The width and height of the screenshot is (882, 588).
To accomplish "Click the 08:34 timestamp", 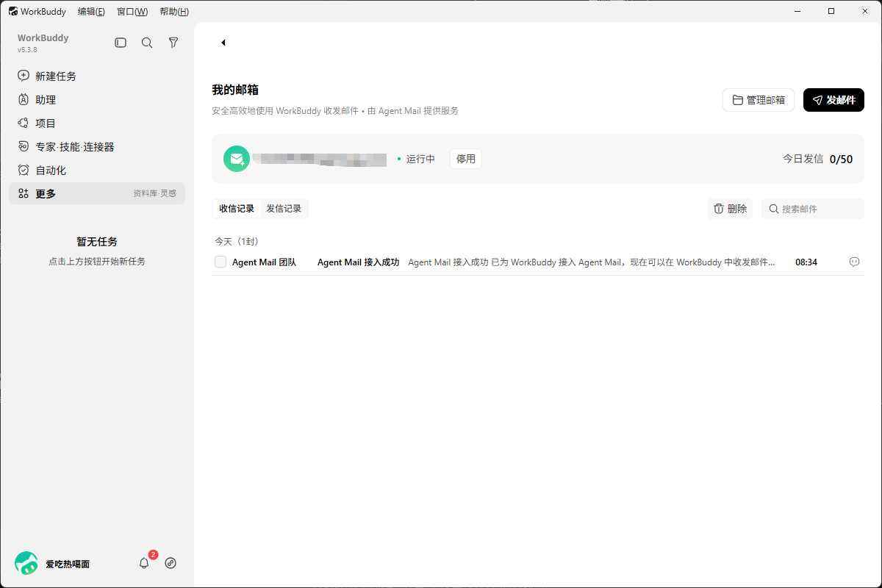I will click(806, 262).
